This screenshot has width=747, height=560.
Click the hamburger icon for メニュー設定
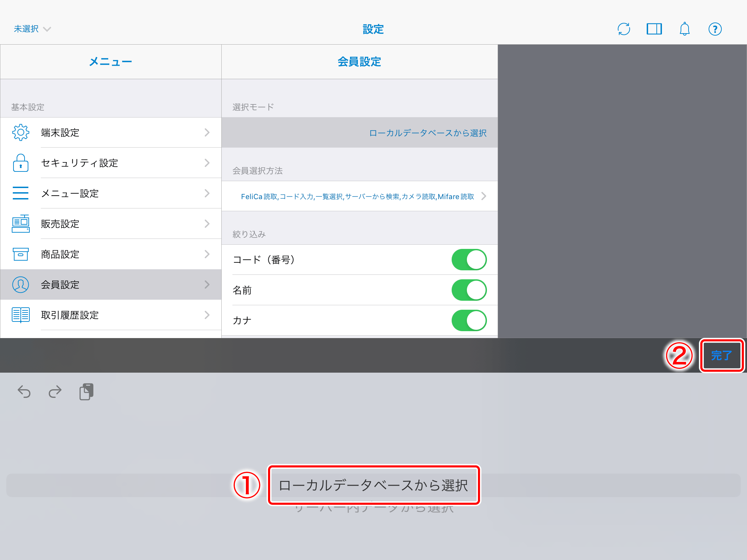click(21, 193)
